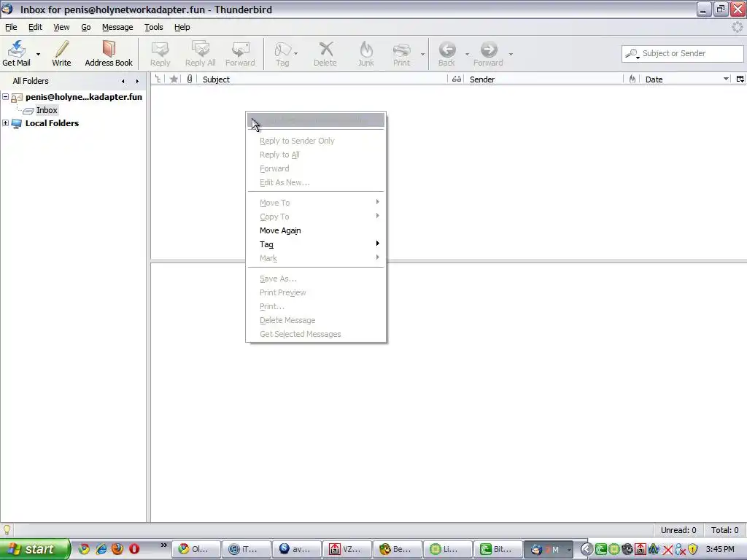Launch Chrome from quick launch

click(85, 549)
